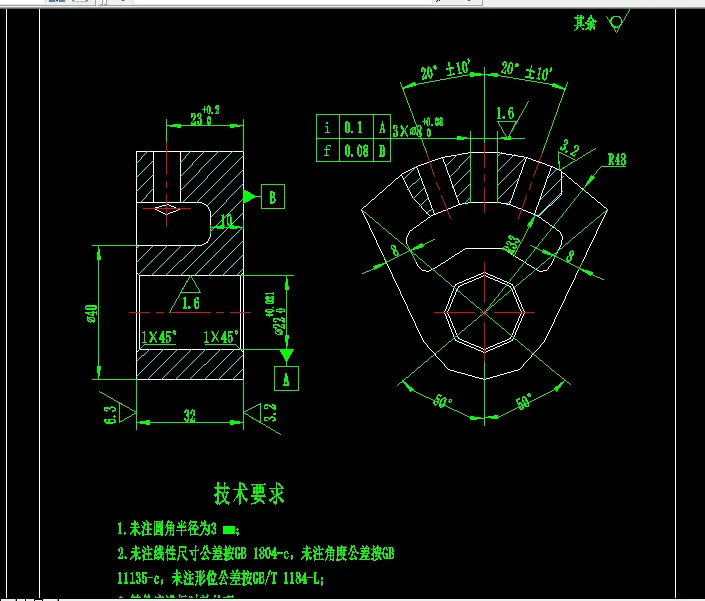Select note 2 mentioning GB 1804-c
705x601 pixels.
click(256, 553)
